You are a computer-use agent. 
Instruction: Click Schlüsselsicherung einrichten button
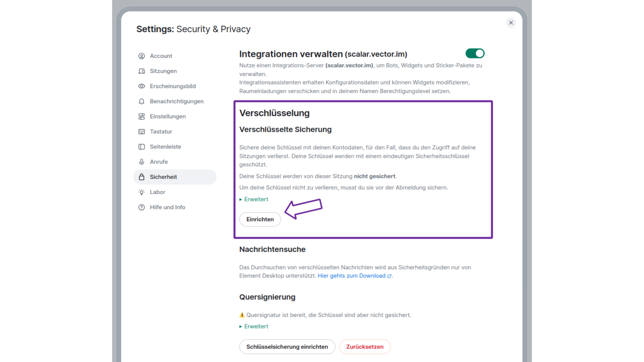pos(287,346)
